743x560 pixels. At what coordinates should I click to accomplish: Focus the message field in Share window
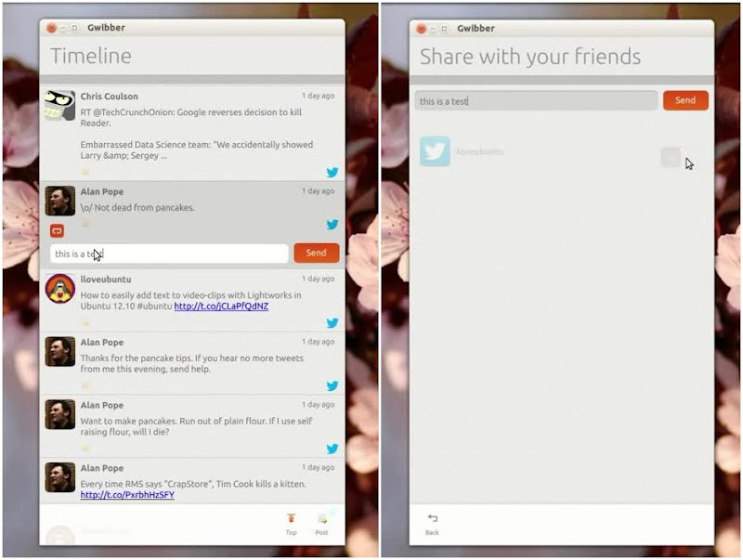tap(537, 101)
